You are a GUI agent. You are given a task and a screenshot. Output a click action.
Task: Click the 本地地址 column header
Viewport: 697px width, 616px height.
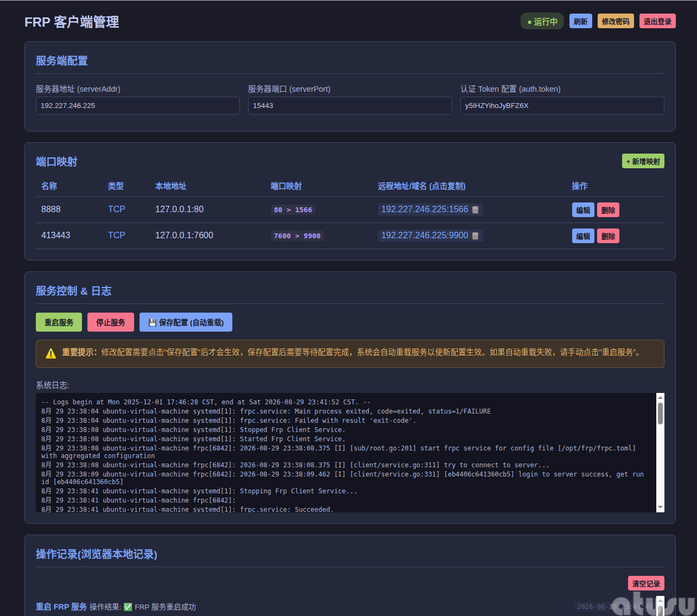pos(171,186)
